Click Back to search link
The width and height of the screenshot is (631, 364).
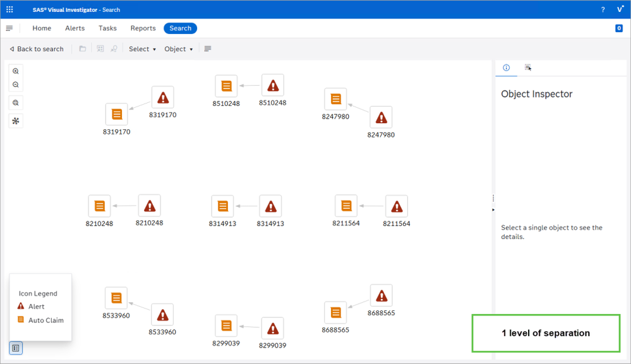point(37,49)
